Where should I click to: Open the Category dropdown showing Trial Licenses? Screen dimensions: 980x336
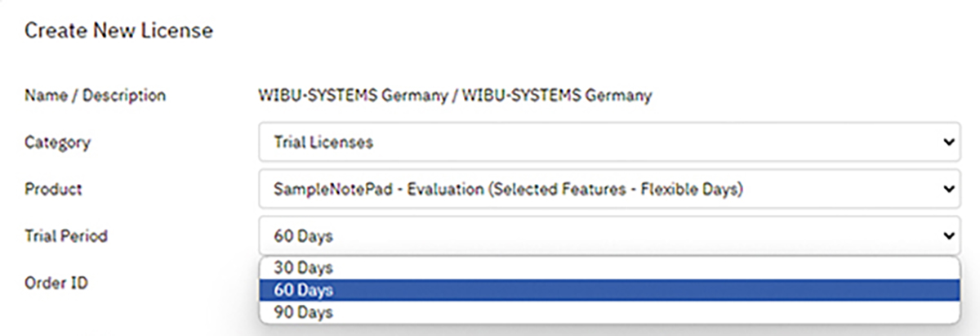(x=609, y=142)
